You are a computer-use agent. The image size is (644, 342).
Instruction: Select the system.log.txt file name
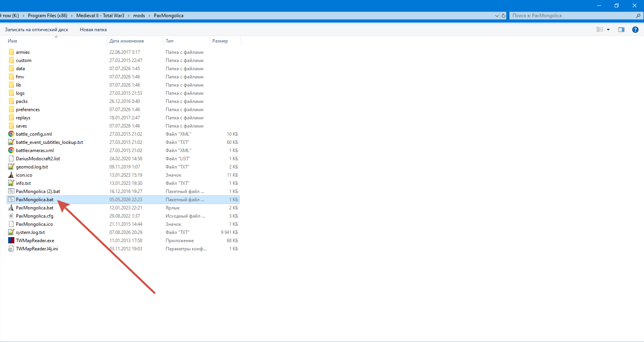(30, 232)
